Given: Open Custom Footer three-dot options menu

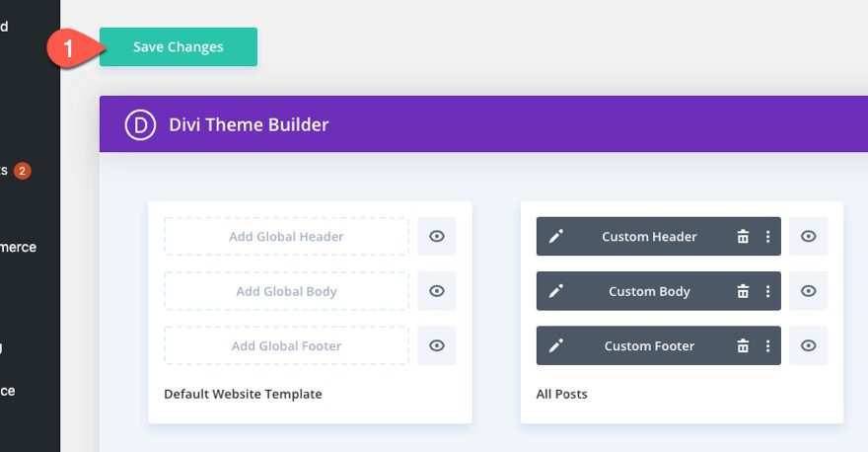Looking at the screenshot, I should 767,346.
